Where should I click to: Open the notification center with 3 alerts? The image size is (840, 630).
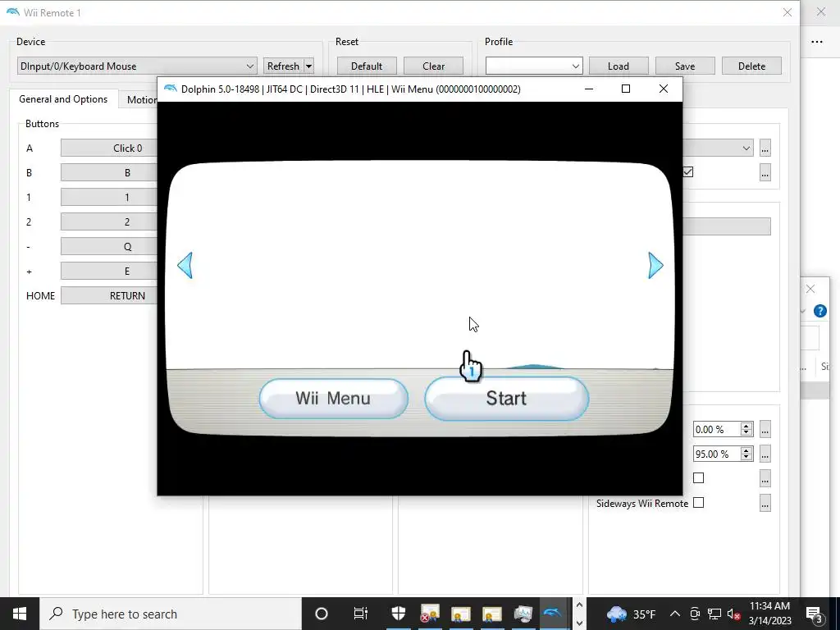tap(815, 614)
